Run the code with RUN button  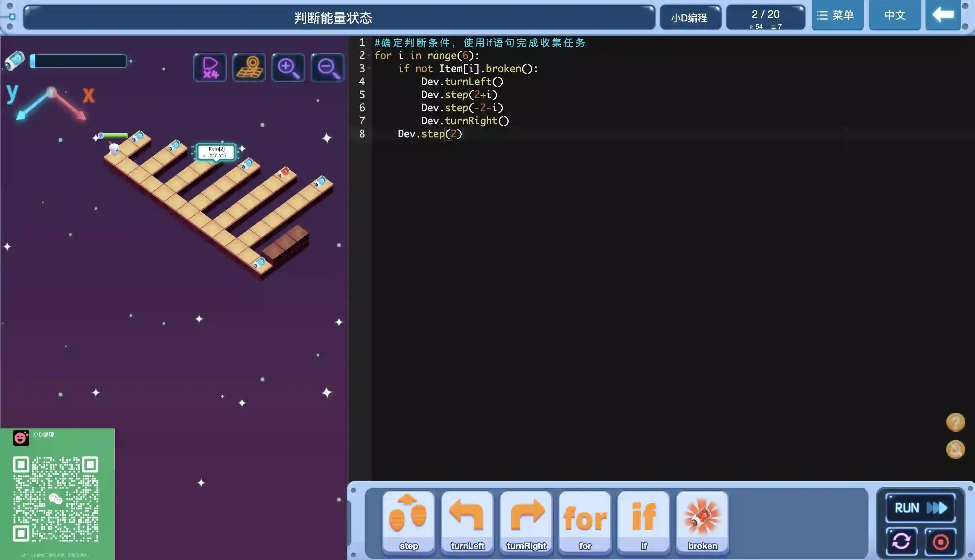pyautogui.click(x=920, y=508)
